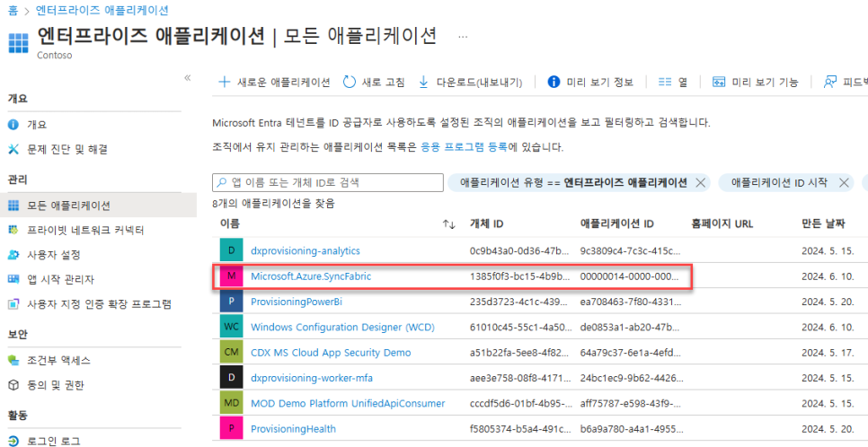Click the CM tile icon for CDX MS Cloud App
This screenshot has width=868, height=447.
[232, 353]
